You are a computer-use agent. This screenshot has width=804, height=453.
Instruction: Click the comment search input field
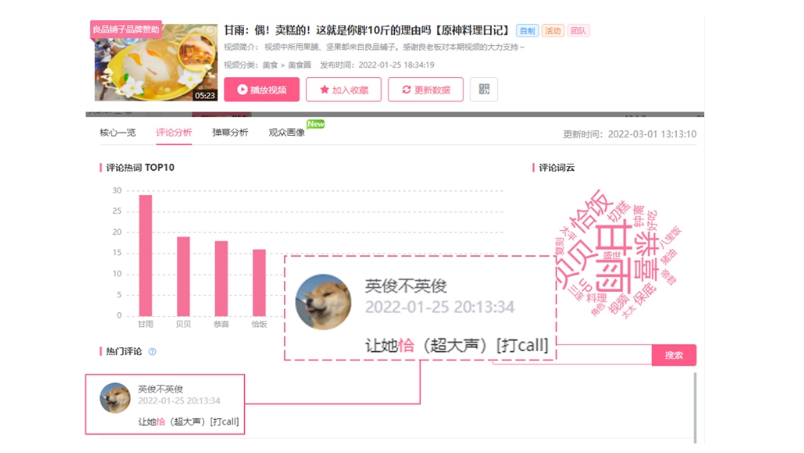604,354
